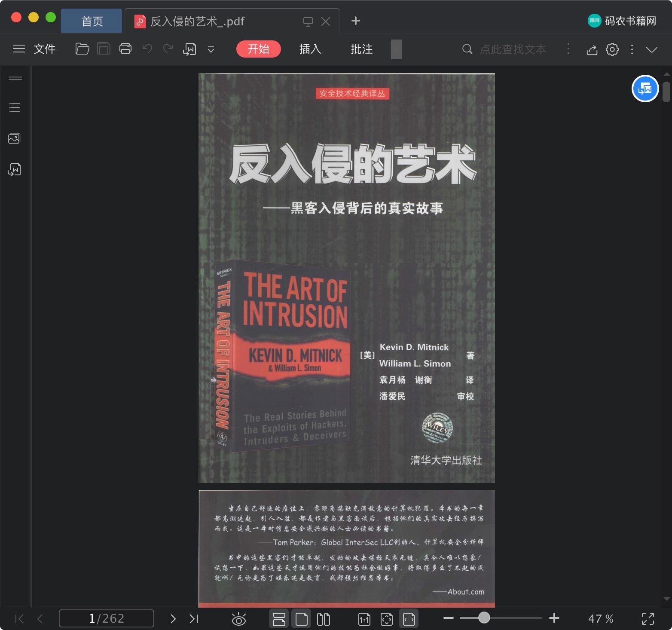Open the settings gear icon

pos(612,49)
